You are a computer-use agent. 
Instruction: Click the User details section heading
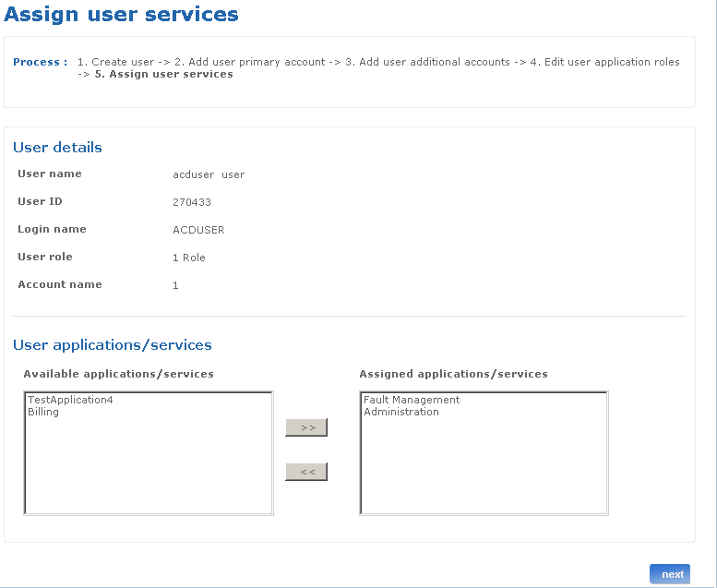click(57, 148)
